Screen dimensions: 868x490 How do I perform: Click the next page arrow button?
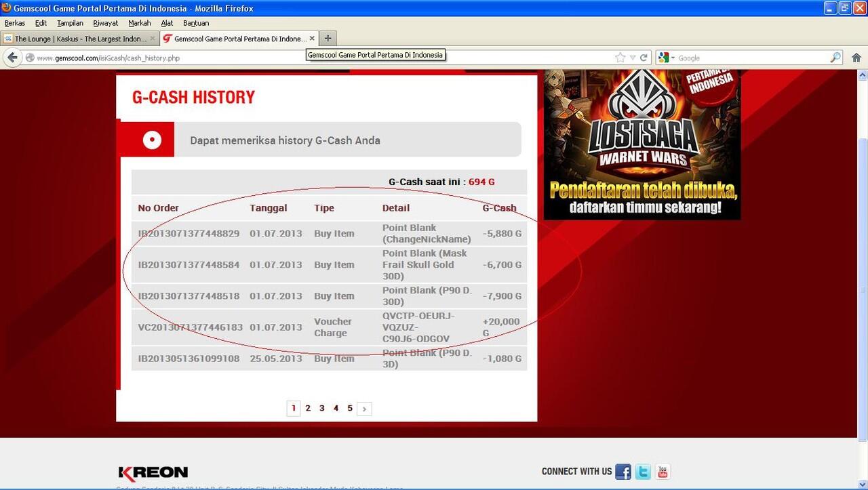tap(364, 409)
